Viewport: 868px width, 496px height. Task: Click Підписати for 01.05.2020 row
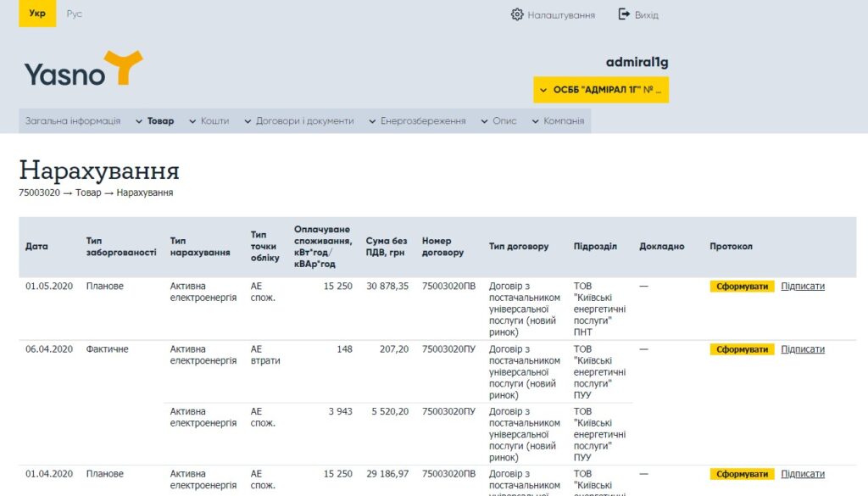pos(803,287)
